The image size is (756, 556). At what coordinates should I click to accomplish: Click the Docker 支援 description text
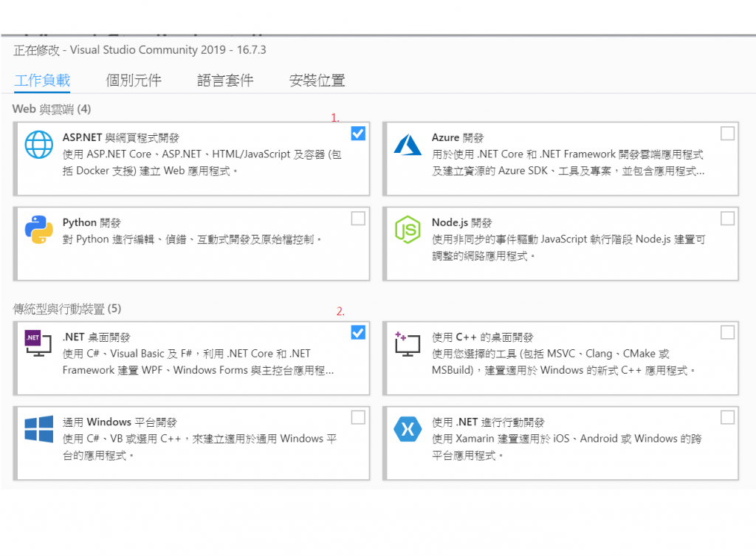click(x=202, y=162)
